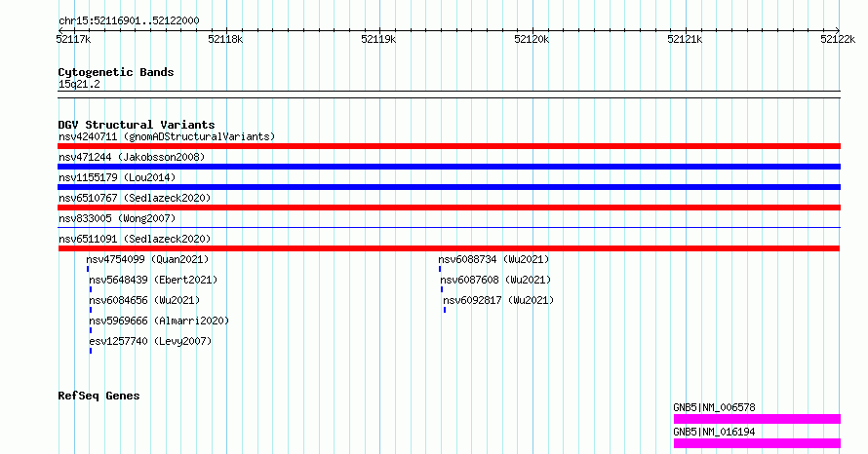The image size is (868, 454).
Task: Select variant nsv6092817 (Wu2021)
Action: click(x=498, y=300)
